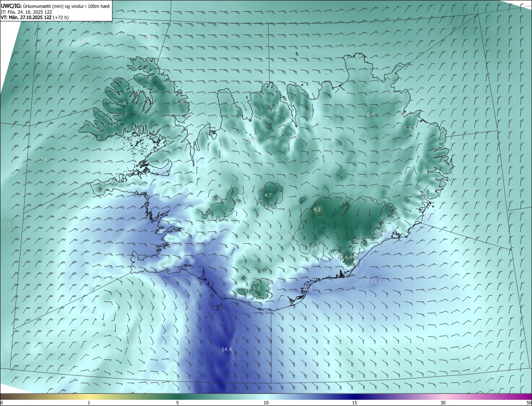Click the "0" tick on the color scale
This screenshot has height=406, width=532.
tap(1, 403)
